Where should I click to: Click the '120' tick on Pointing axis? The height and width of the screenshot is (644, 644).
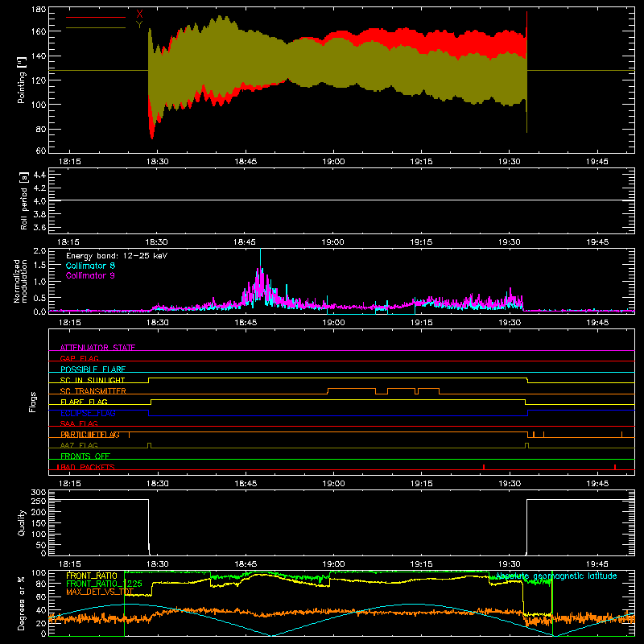click(39, 80)
